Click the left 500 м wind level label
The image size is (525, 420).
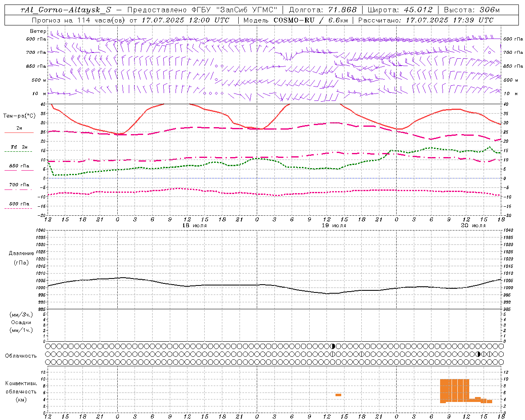pyautogui.click(x=39, y=80)
